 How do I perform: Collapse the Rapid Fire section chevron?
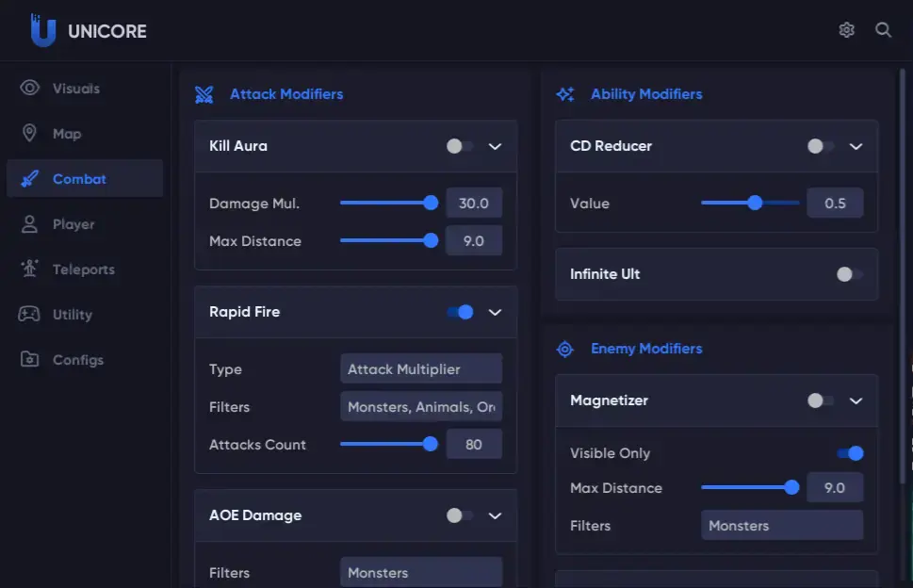click(x=495, y=312)
